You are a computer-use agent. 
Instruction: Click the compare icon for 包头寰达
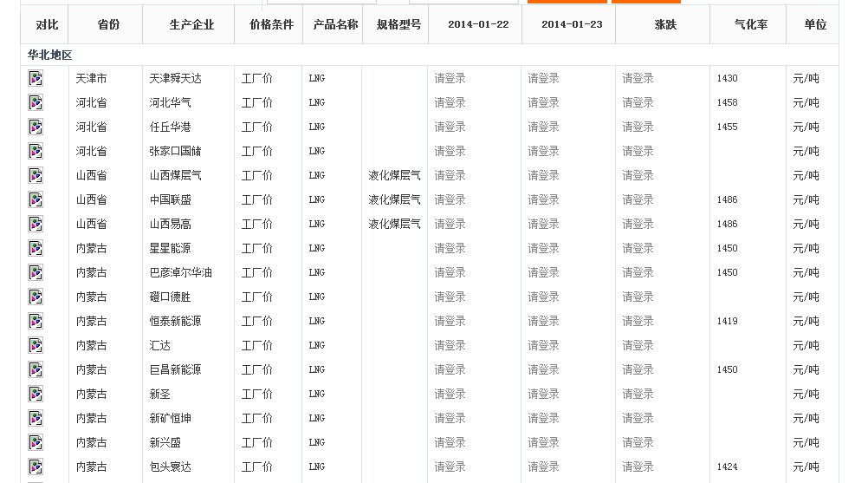pos(36,467)
